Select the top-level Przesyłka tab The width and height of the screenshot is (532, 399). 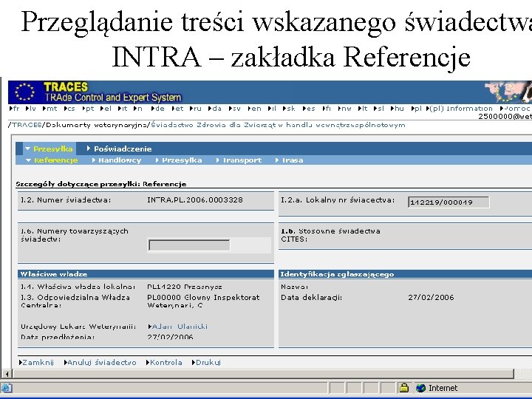tap(50, 149)
